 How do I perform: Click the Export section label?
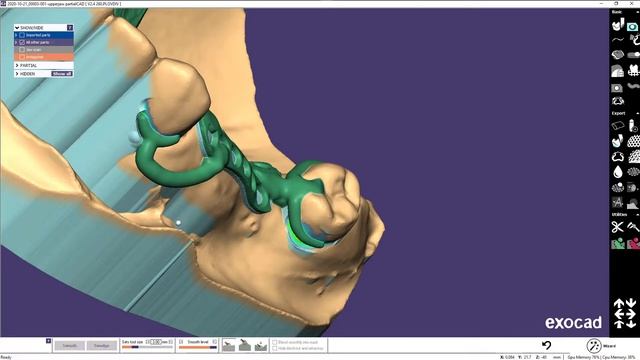click(618, 113)
